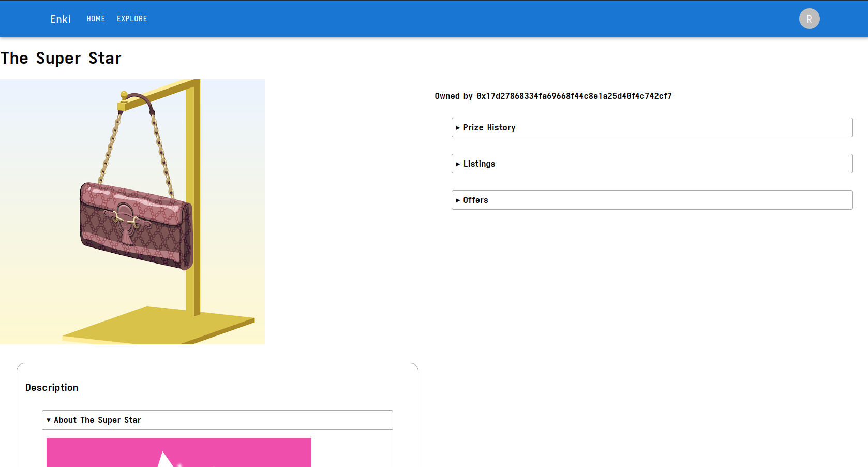The height and width of the screenshot is (467, 868).
Task: Go to the Enki home logo
Action: click(61, 19)
